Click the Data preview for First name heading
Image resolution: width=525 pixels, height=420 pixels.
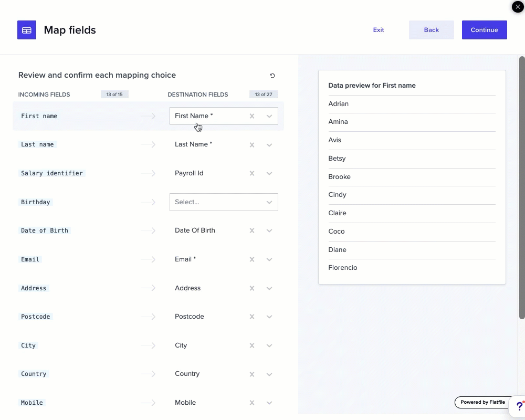pyautogui.click(x=372, y=86)
